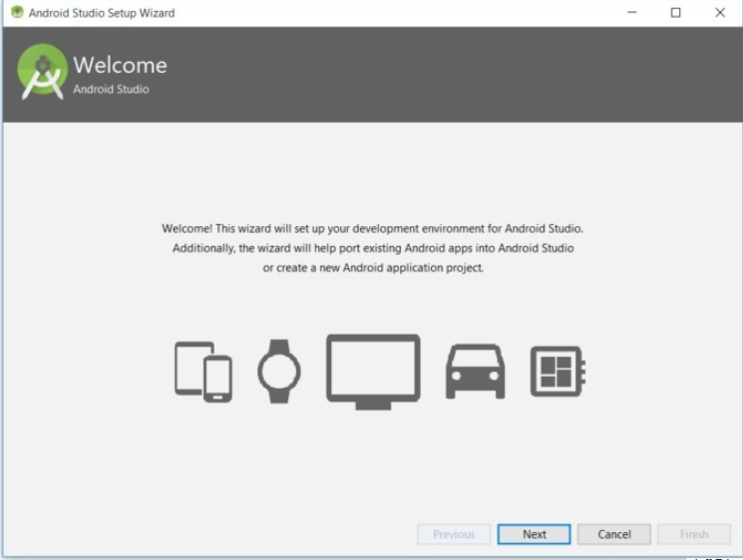This screenshot has height=560, width=743.
Task: Click the 'or create a new Android application project' line
Action: [373, 268]
